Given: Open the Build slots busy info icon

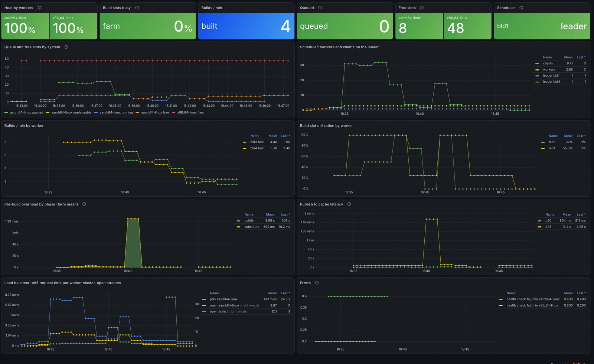Looking at the screenshot, I should [137, 8].
